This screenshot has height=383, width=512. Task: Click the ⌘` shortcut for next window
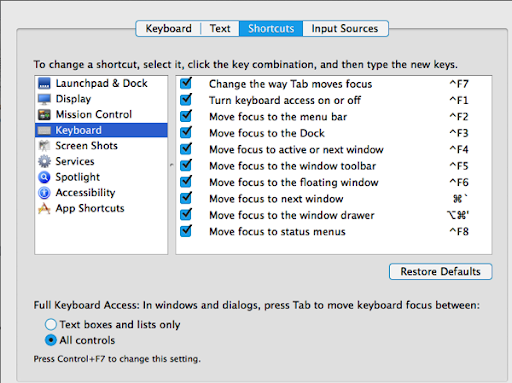pos(460,199)
